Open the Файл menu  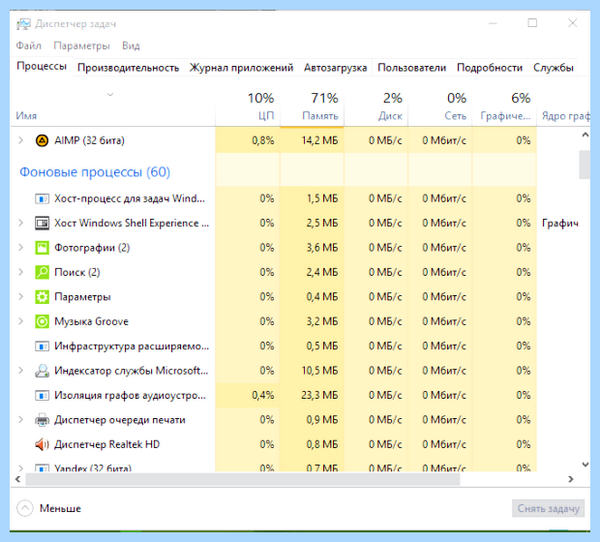tap(28, 46)
